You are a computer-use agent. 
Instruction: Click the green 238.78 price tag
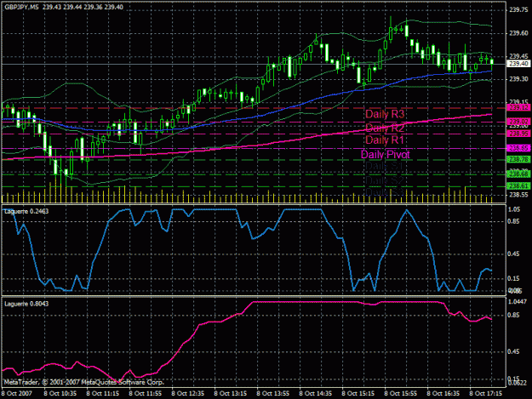(518, 159)
